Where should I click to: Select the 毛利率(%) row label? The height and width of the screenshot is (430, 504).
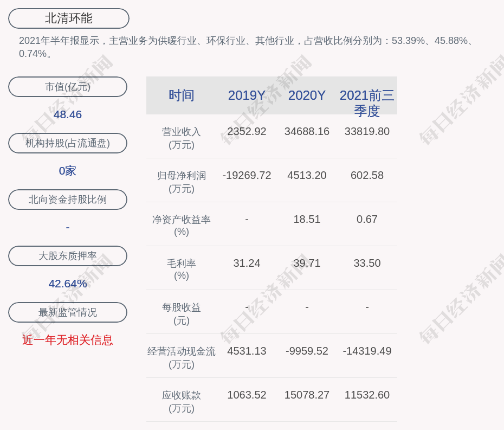(x=181, y=269)
